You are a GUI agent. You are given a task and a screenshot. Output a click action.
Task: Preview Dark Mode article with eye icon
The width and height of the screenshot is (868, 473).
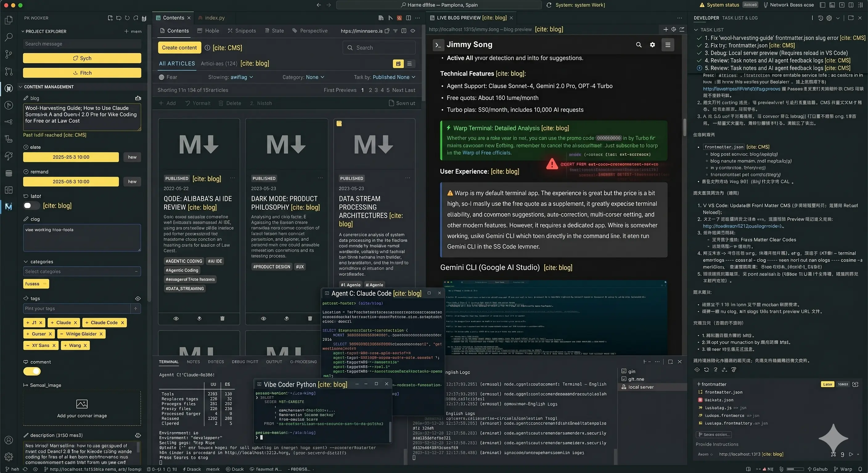(264, 318)
